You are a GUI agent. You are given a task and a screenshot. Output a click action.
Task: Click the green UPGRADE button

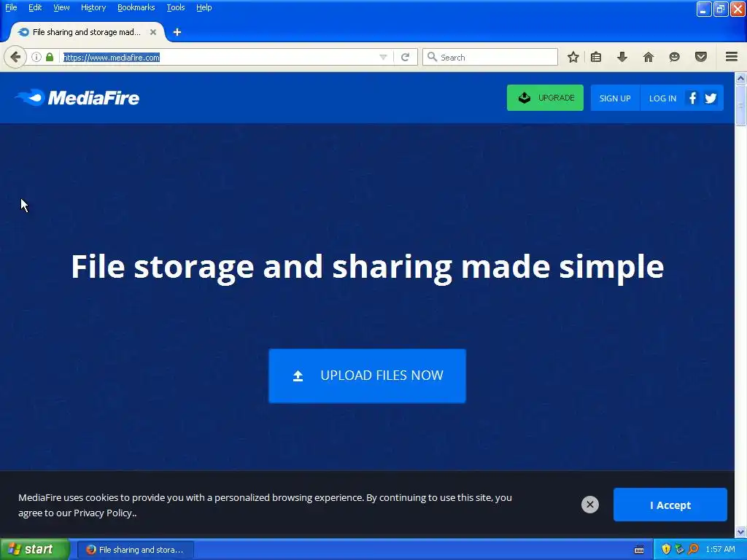(x=545, y=98)
